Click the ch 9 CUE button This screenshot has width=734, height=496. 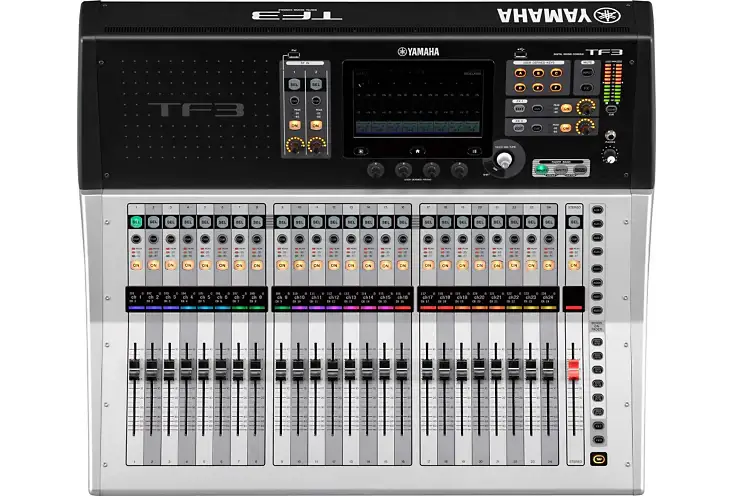click(x=282, y=239)
